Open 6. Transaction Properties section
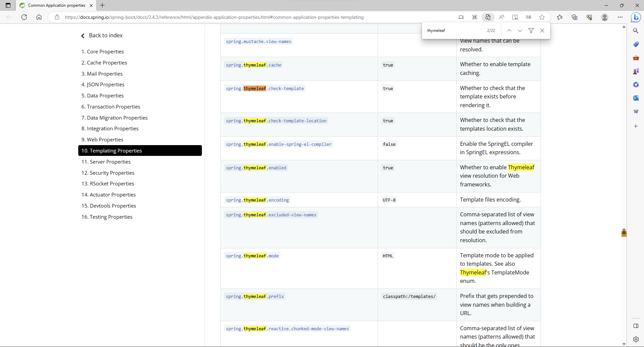 [111, 106]
